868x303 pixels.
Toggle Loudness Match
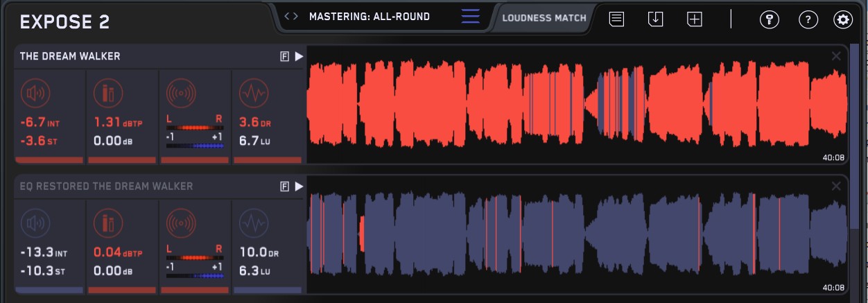point(544,18)
